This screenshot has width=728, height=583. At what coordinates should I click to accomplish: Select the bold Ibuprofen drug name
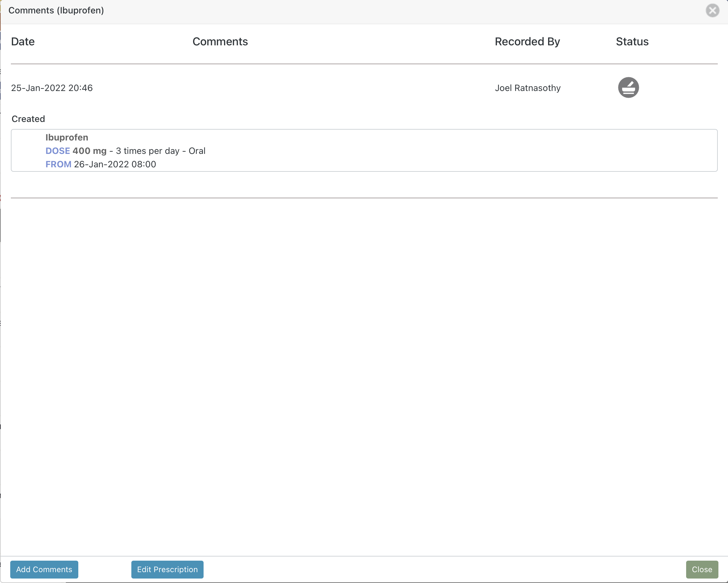[x=66, y=137]
